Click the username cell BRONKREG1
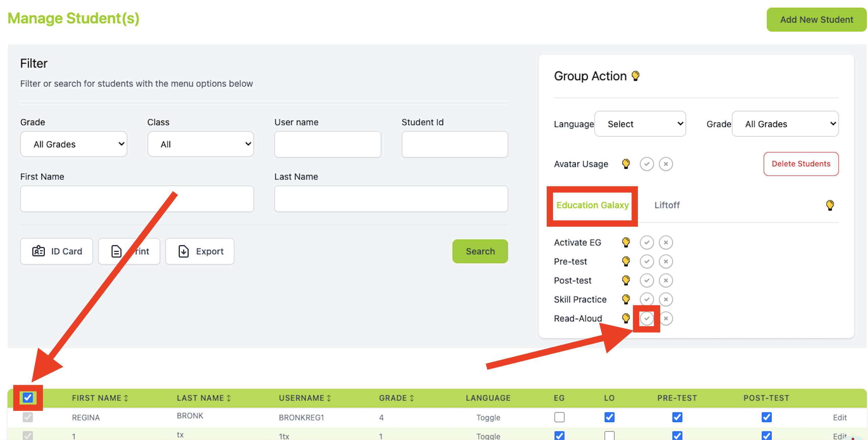 pyautogui.click(x=301, y=417)
